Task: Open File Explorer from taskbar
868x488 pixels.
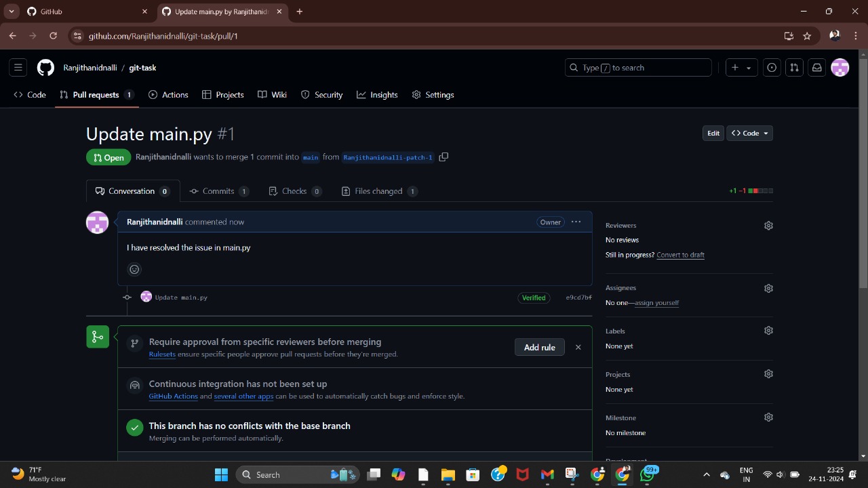Action: tap(448, 474)
